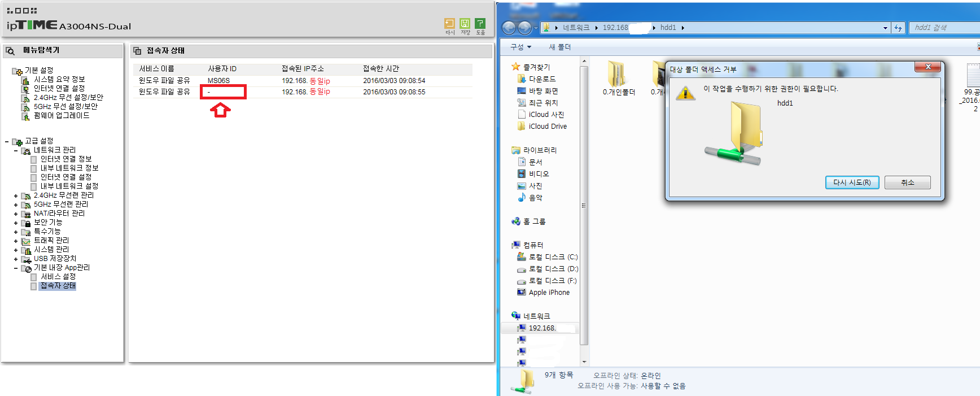The height and width of the screenshot is (396, 980).
Task: Expand the NAT/라우터 관리 node
Action: click(16, 214)
